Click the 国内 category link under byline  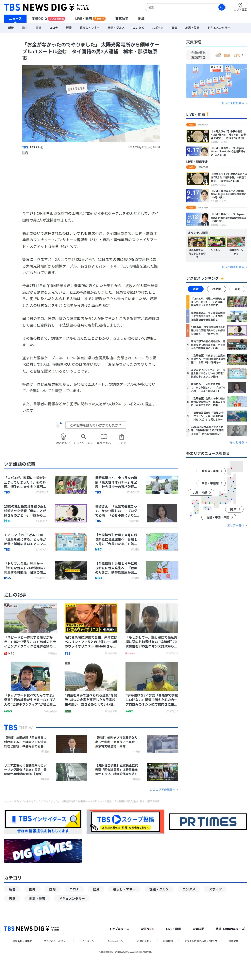click(25, 153)
